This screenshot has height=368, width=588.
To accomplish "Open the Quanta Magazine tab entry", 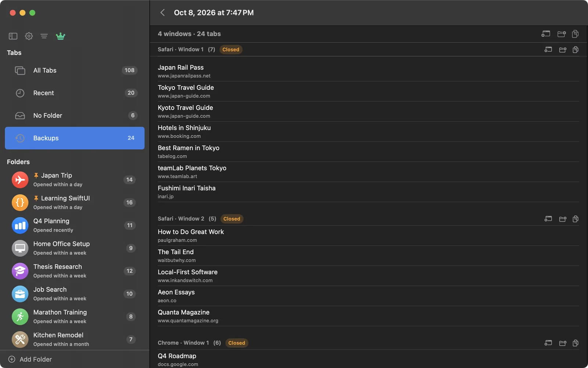I will (x=368, y=316).
